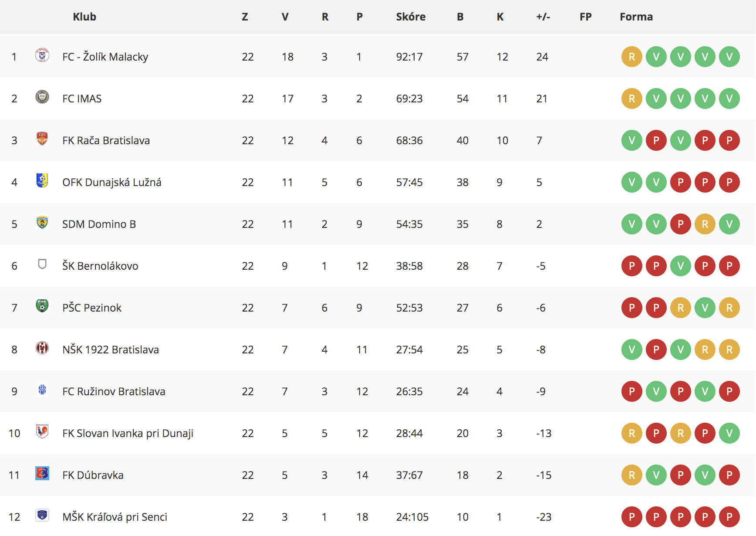Click FK Slovan Ivanka pri Dunaji crest
756x536 pixels.
tap(42, 431)
